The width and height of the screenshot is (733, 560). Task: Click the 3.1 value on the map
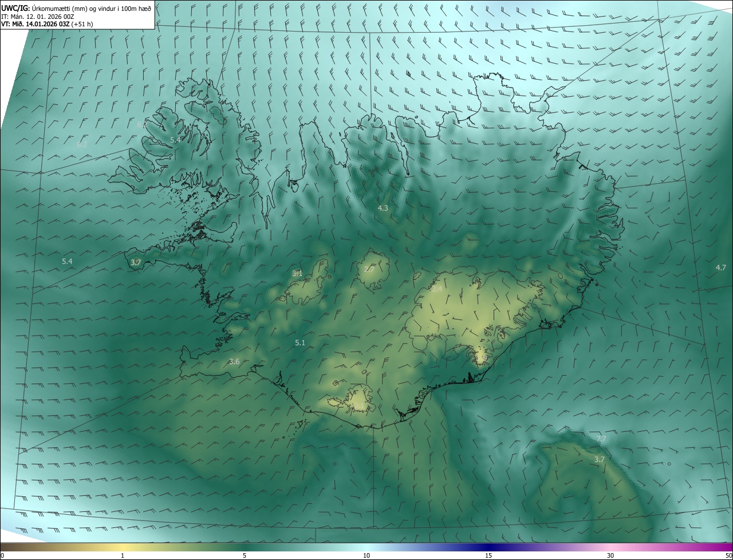tap(297, 274)
